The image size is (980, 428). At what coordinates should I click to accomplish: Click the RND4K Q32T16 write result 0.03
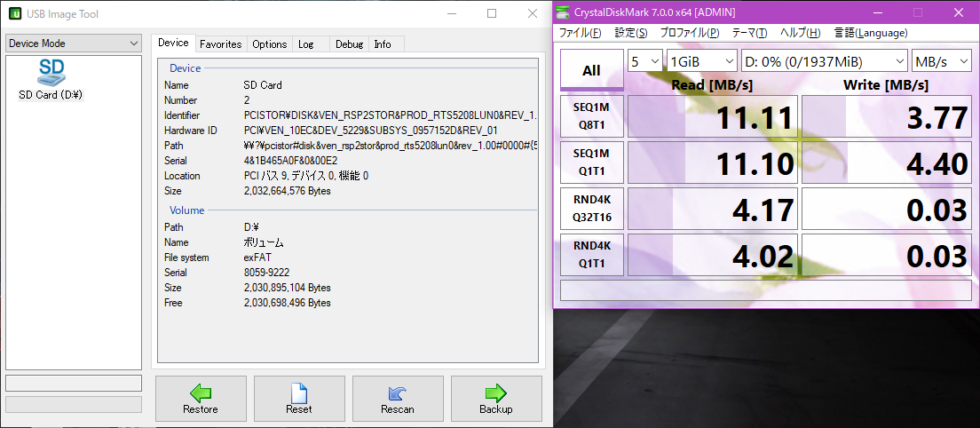click(x=888, y=209)
